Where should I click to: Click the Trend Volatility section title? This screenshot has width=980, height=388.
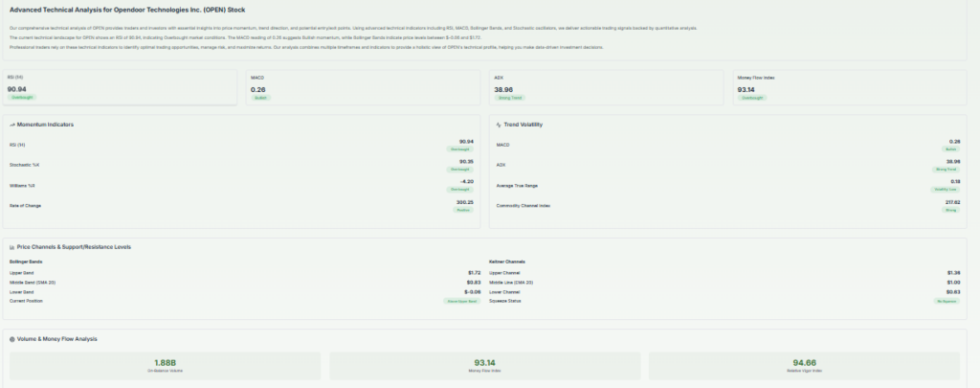(523, 126)
